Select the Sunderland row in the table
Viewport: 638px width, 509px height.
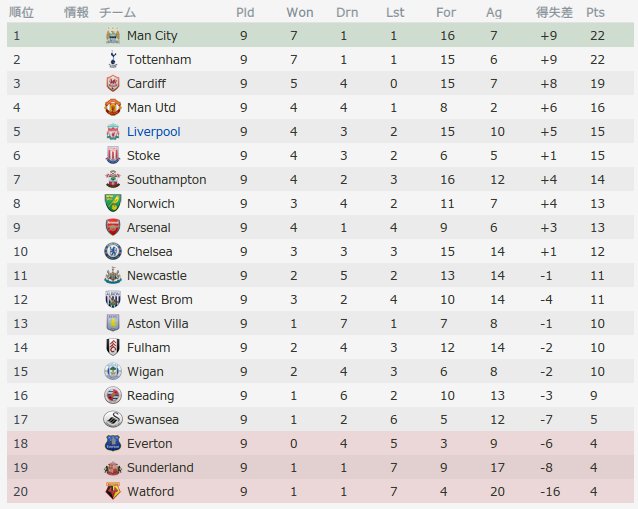click(x=320, y=467)
